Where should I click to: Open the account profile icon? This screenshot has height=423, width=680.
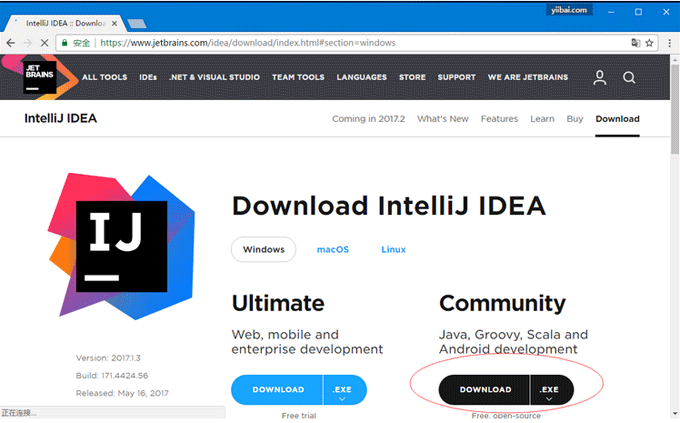[x=599, y=77]
